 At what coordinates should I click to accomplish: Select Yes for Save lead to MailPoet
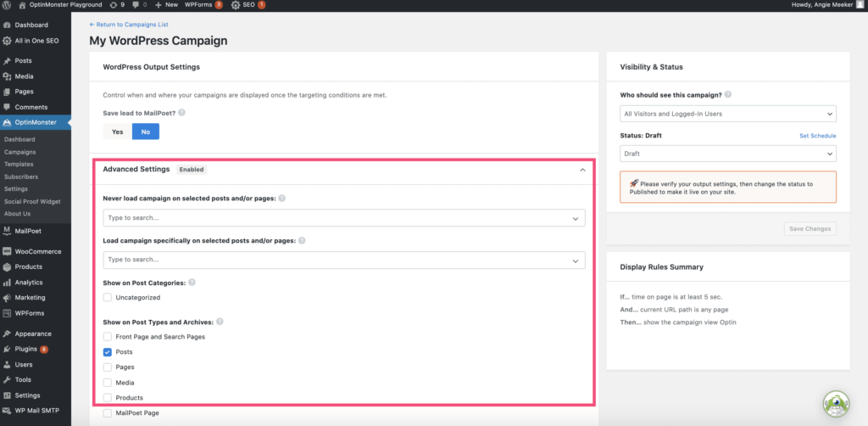[117, 132]
